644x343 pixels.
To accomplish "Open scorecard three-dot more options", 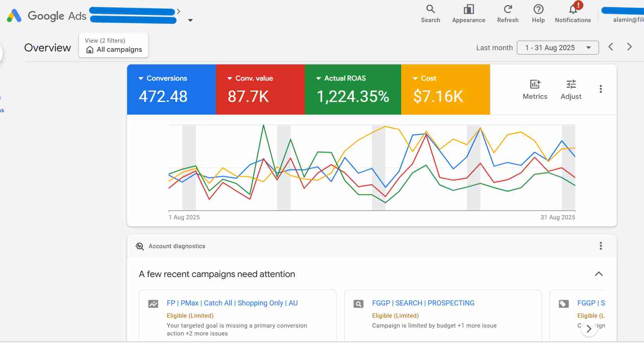I will coord(601,89).
